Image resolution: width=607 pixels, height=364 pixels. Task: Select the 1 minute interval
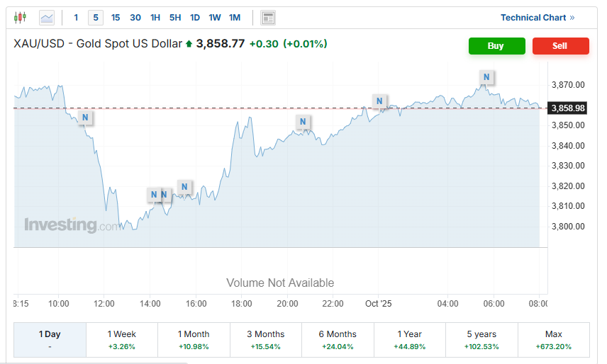(77, 18)
